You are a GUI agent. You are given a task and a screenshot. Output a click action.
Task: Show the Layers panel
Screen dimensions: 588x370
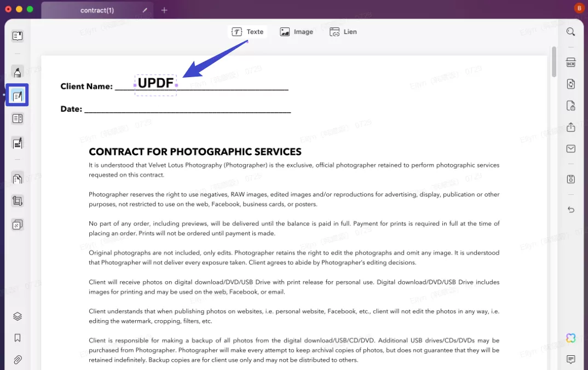click(x=18, y=316)
